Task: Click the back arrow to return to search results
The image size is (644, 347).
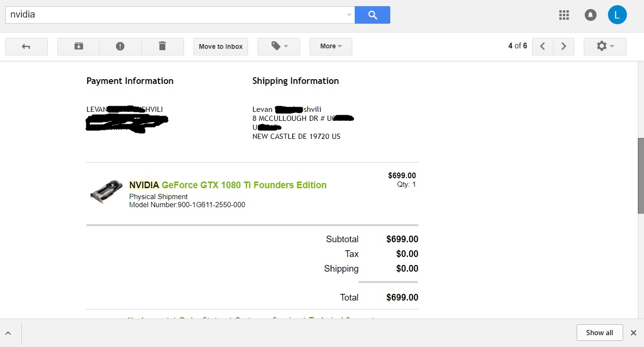Action: pos(26,46)
